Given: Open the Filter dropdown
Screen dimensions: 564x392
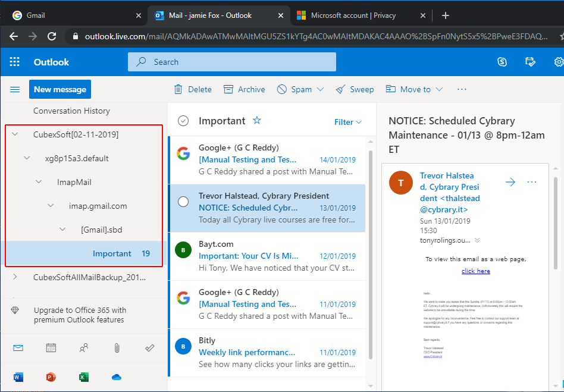Looking at the screenshot, I should [348, 123].
